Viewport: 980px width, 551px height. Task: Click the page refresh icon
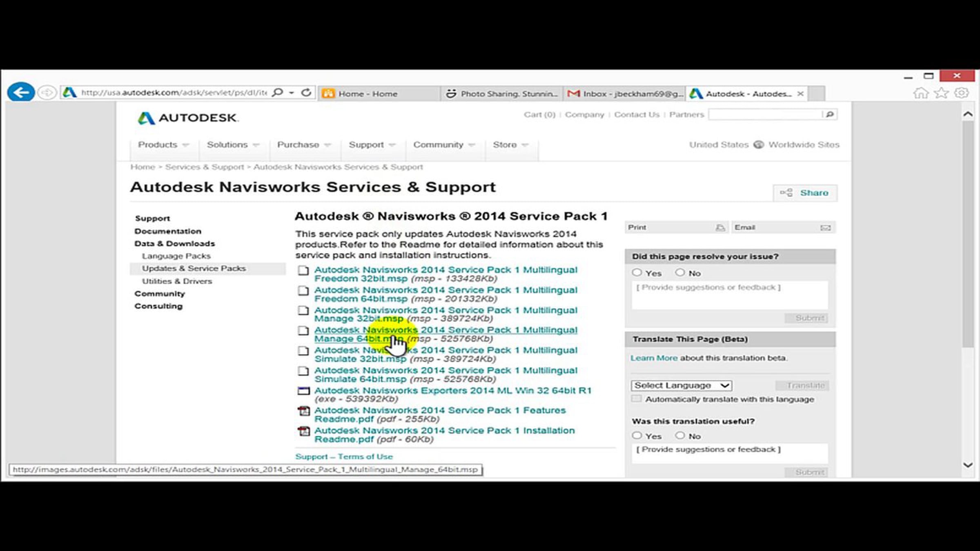(x=306, y=93)
